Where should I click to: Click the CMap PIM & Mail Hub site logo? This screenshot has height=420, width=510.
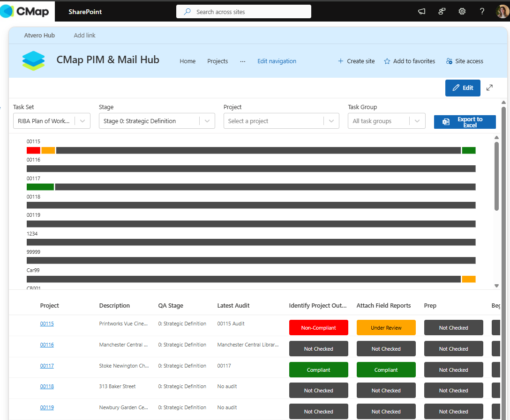(33, 61)
